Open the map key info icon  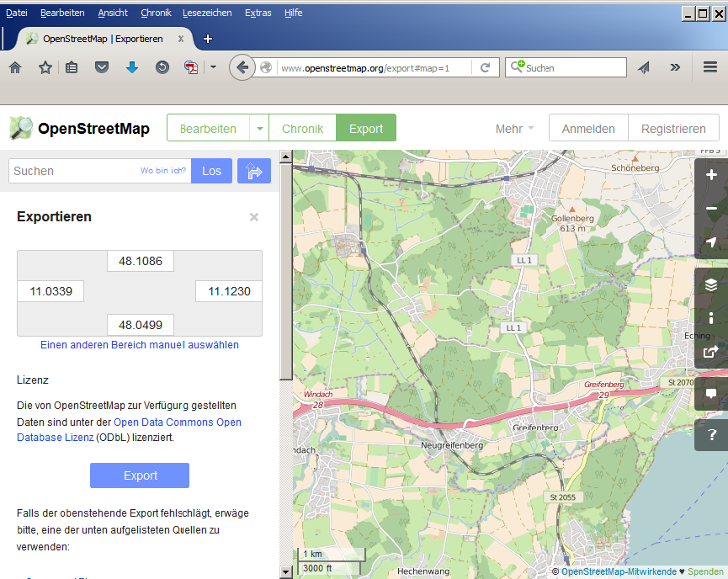tap(711, 318)
